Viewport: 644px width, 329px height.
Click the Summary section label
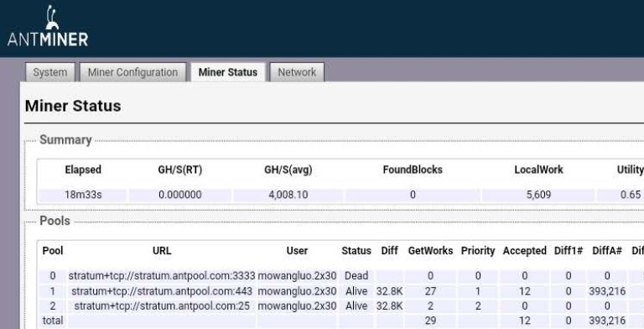pos(65,140)
